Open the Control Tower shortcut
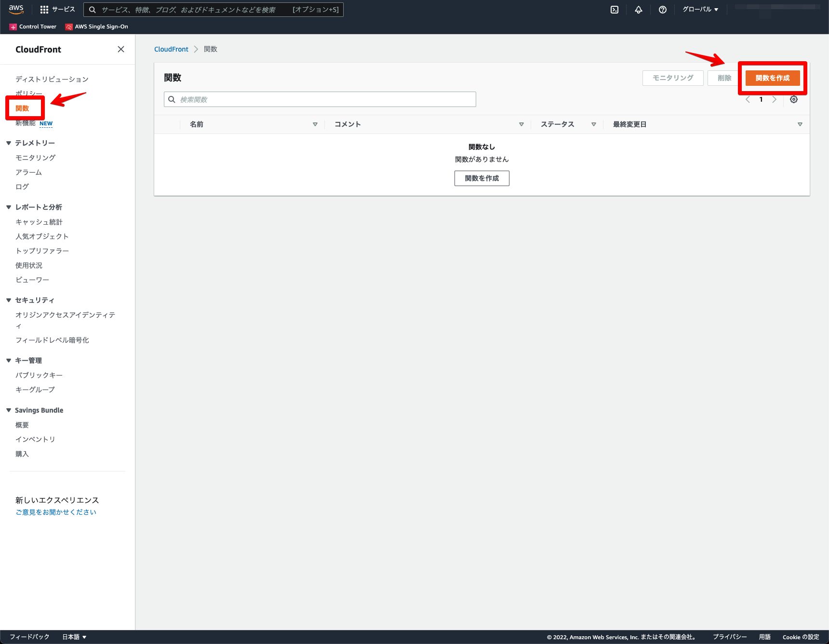 point(33,27)
